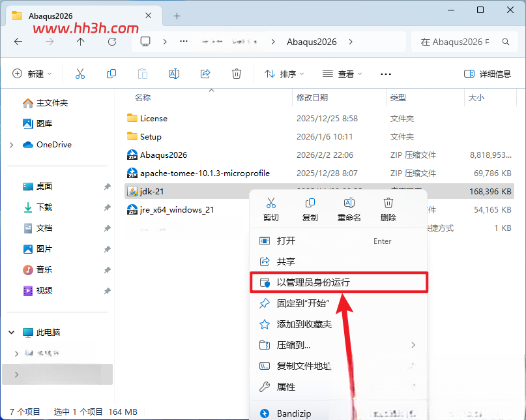The image size is (526, 420).
Task: Expand the chevron after the monitor icon
Action: click(165, 42)
